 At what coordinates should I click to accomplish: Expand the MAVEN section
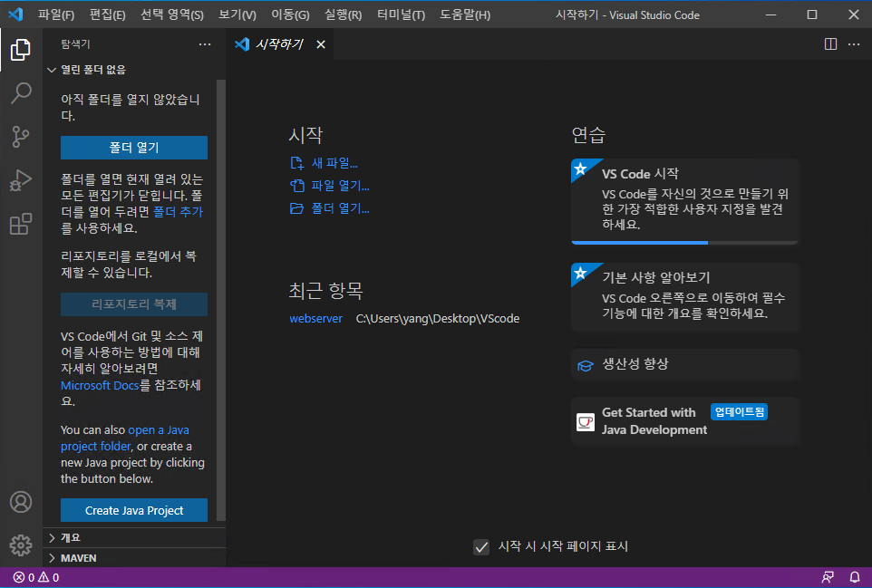click(x=134, y=558)
